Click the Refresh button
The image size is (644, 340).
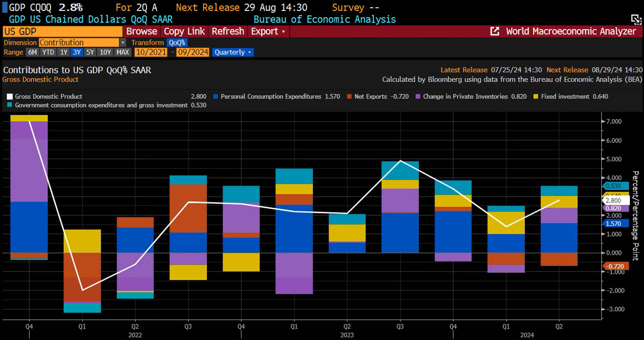pos(228,31)
